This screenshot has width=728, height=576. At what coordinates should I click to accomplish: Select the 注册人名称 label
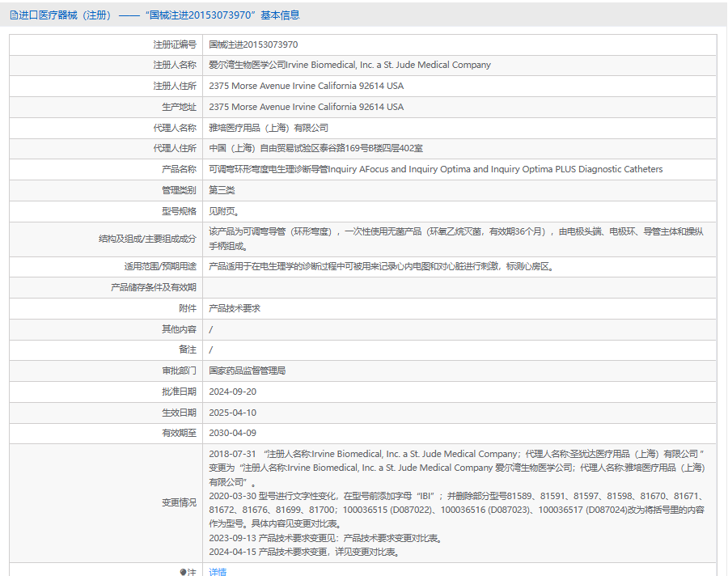click(175, 65)
